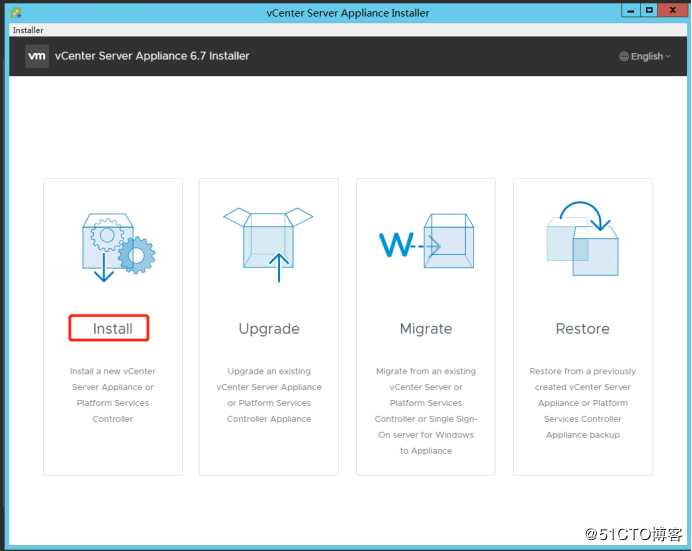
Task: Open the English language dropdown
Action: (644, 56)
